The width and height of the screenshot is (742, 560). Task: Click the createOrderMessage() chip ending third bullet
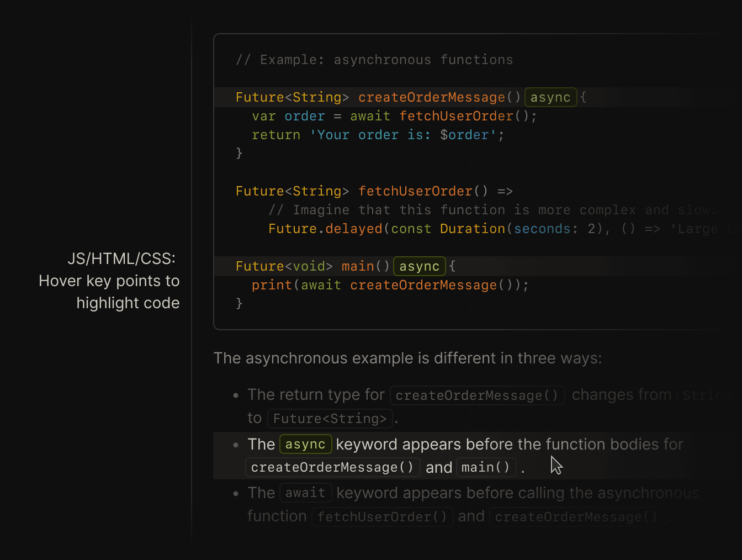pyautogui.click(x=575, y=516)
